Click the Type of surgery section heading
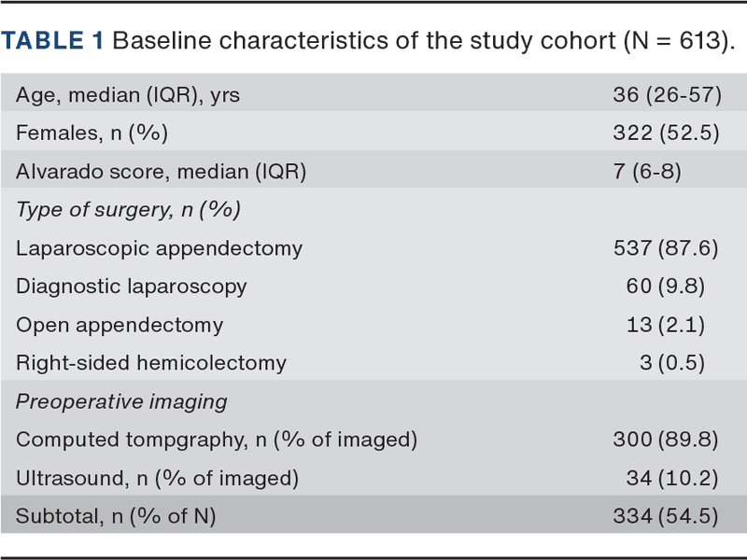 click(x=128, y=210)
